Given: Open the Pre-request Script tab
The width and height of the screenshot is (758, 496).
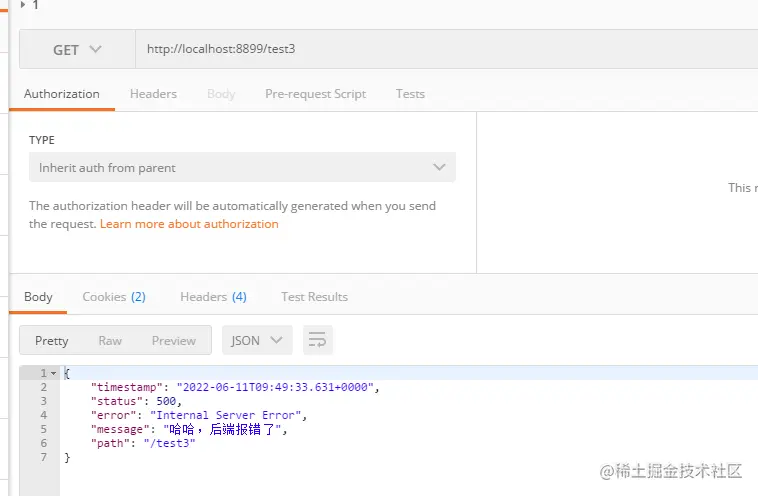Looking at the screenshot, I should tap(315, 94).
